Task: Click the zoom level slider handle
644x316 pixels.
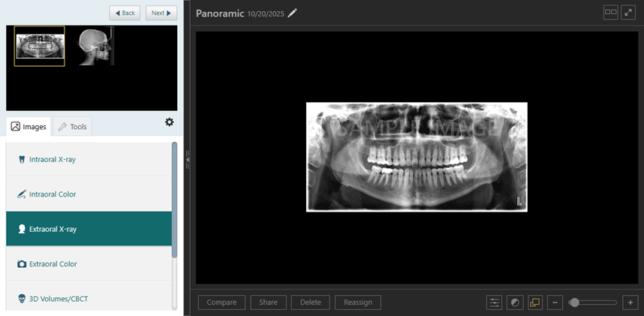Action: point(574,302)
